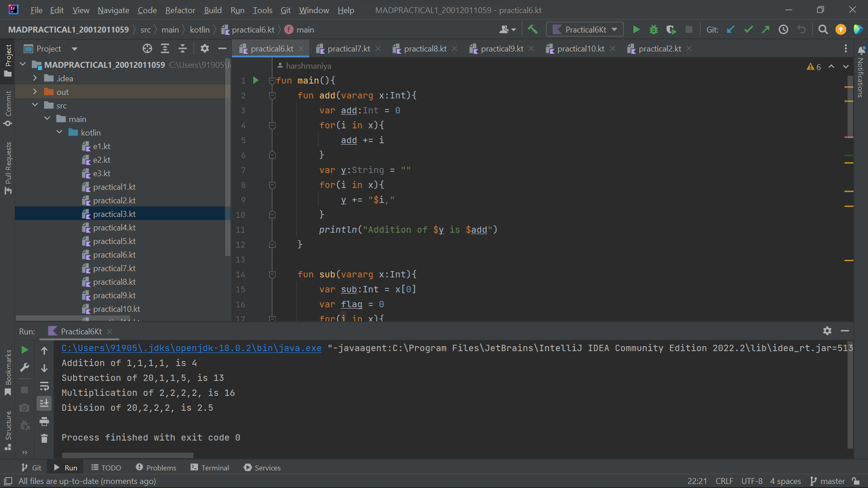Toggle the Project tool window stripe button
This screenshot has height=488, width=868.
8,60
